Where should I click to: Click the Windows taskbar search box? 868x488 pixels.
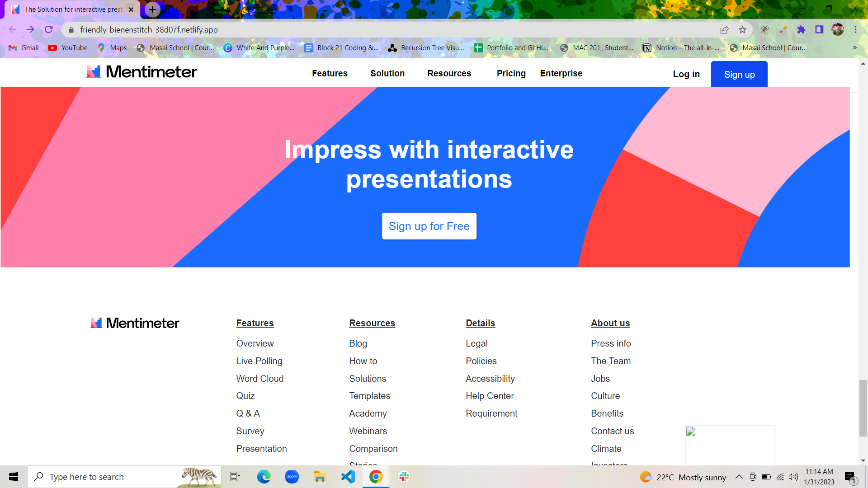pos(124,477)
